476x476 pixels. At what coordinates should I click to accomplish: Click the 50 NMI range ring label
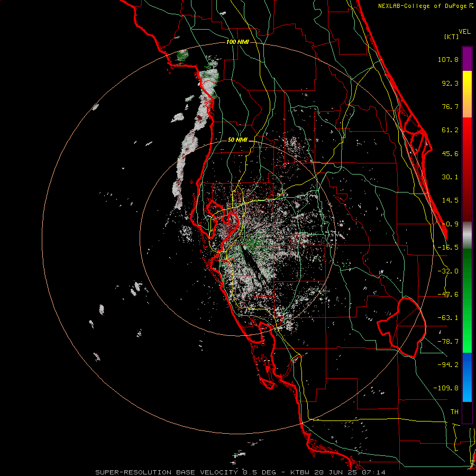[237, 140]
